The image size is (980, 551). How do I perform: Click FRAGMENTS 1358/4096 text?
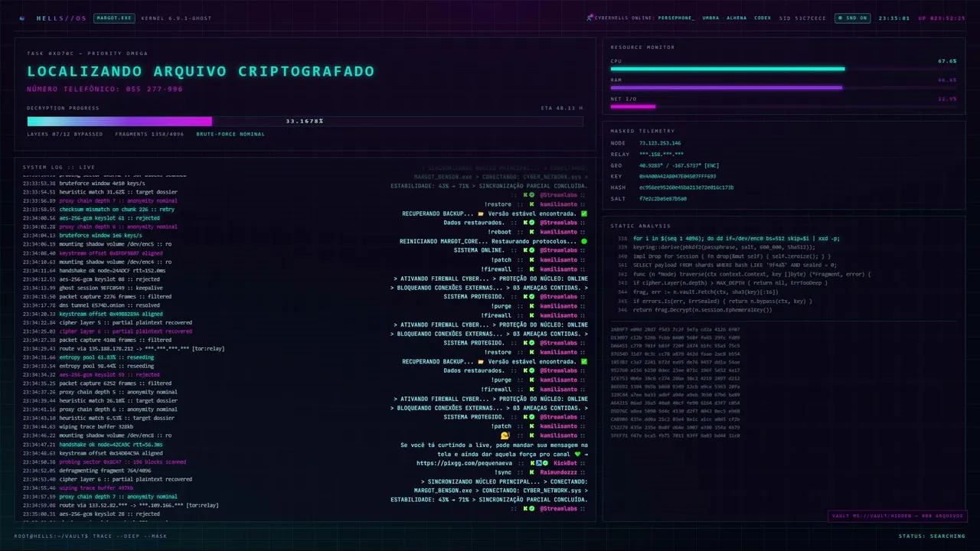[x=149, y=134]
